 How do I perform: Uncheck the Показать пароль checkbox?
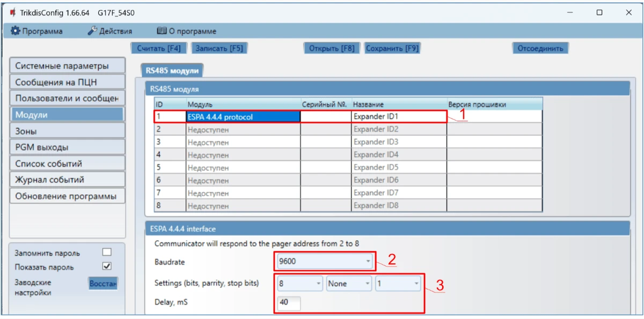107,266
